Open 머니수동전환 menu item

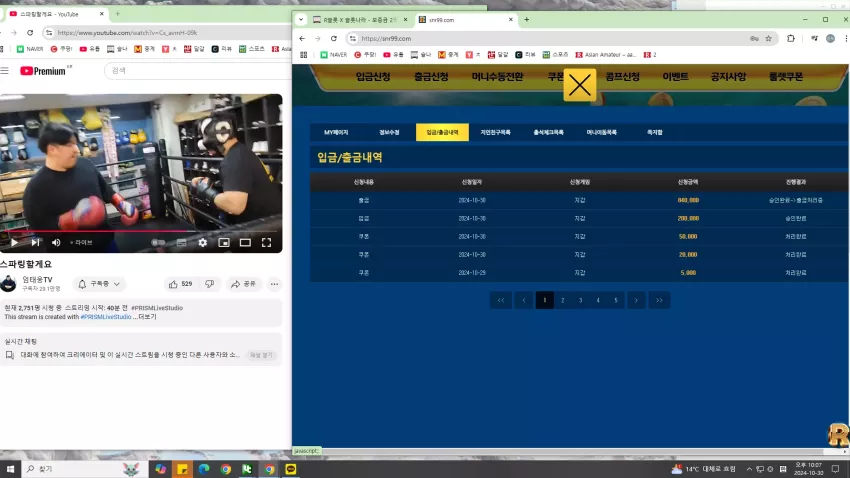(x=497, y=76)
